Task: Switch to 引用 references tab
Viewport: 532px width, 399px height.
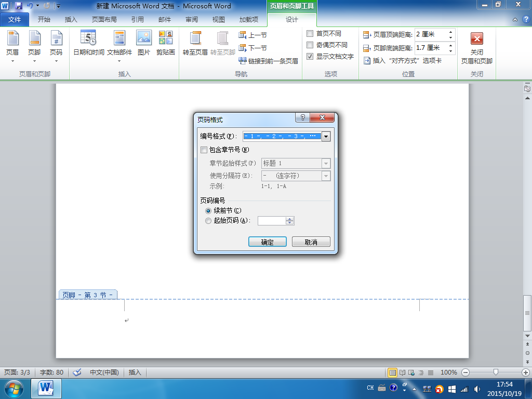Action: tap(137, 20)
